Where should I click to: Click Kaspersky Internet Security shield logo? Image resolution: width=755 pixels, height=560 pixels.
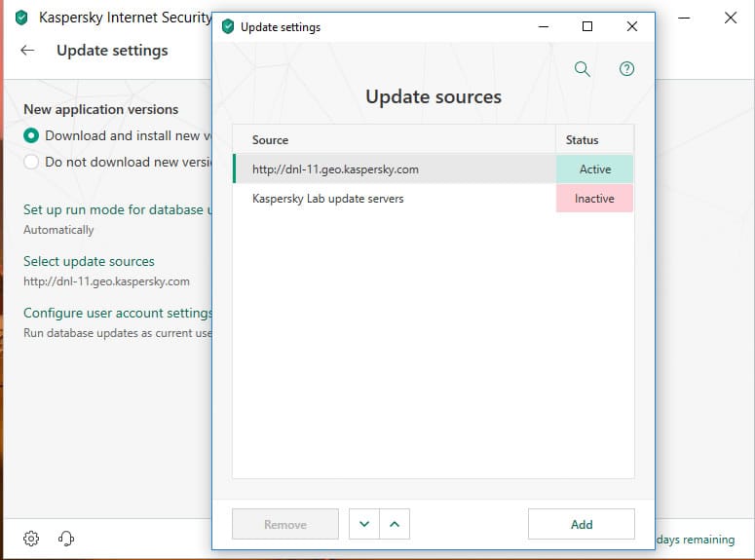[x=21, y=18]
